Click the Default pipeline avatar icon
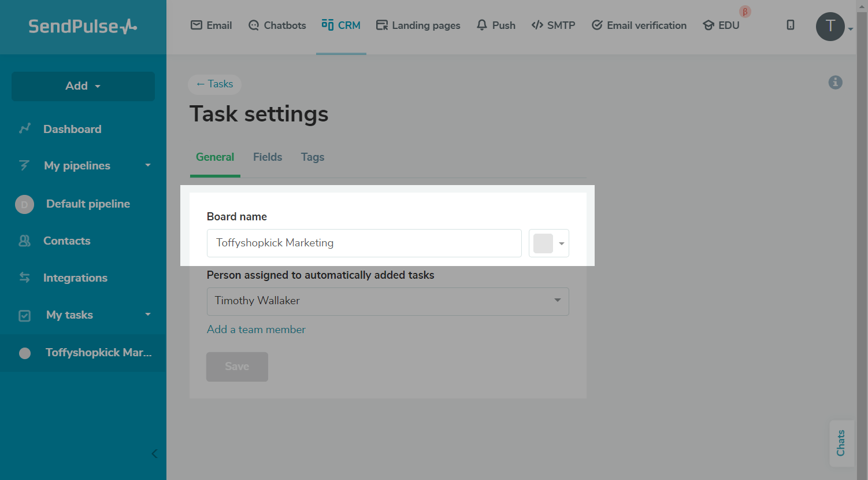Screen dimensions: 868x480 tap(24, 204)
